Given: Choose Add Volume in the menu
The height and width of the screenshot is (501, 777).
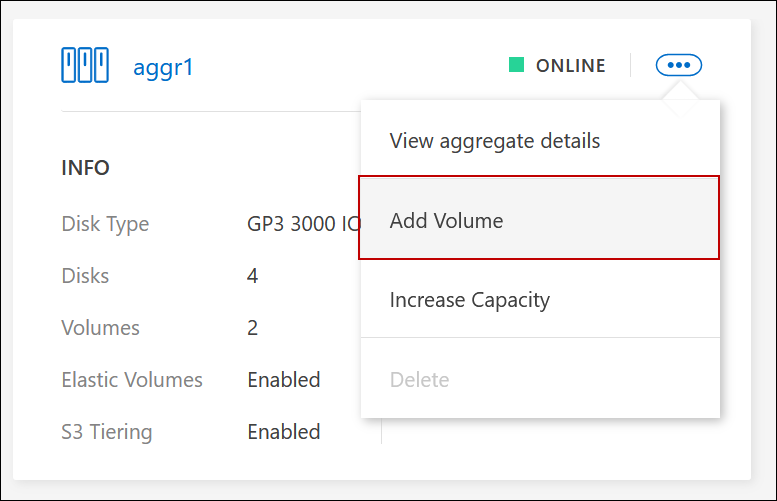Looking at the screenshot, I should [446, 220].
